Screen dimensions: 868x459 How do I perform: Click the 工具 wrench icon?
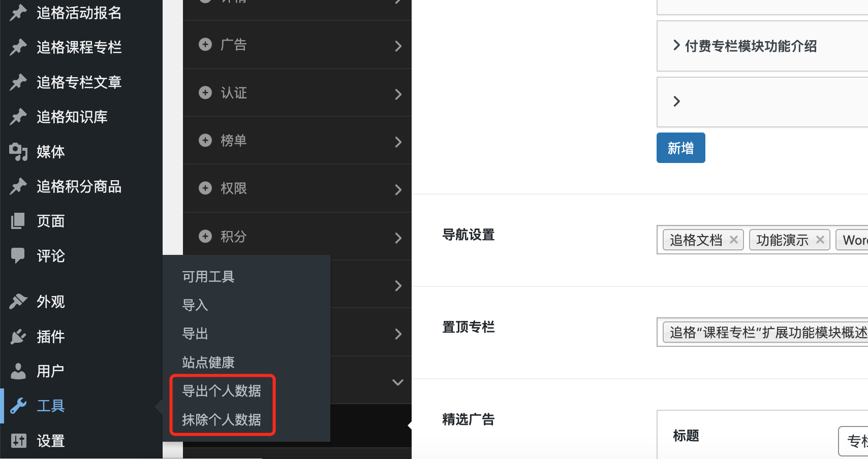pyautogui.click(x=18, y=406)
